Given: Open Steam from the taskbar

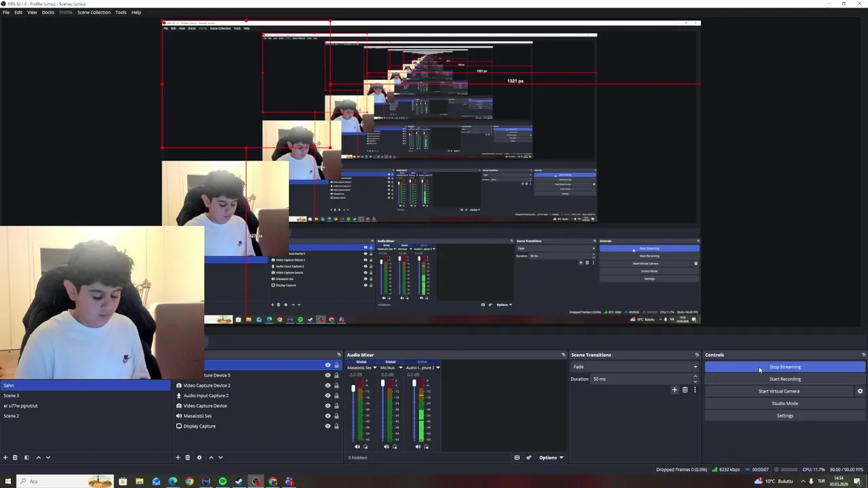Looking at the screenshot, I should (239, 481).
